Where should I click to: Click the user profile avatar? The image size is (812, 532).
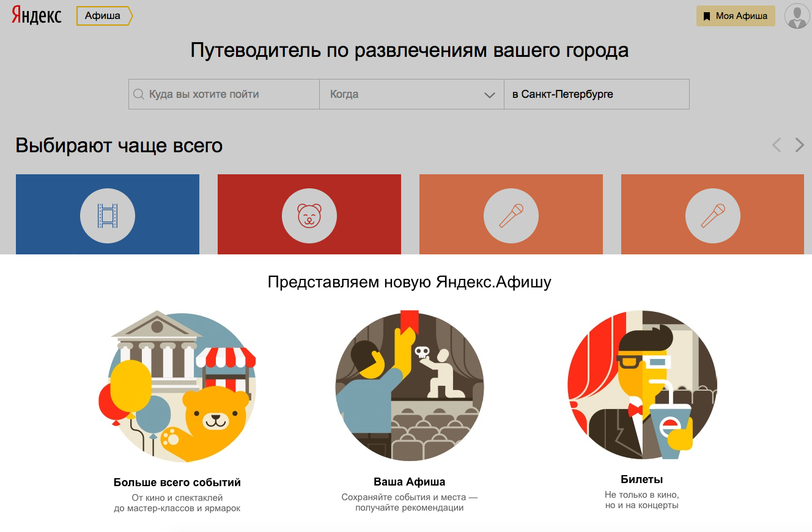(x=796, y=16)
